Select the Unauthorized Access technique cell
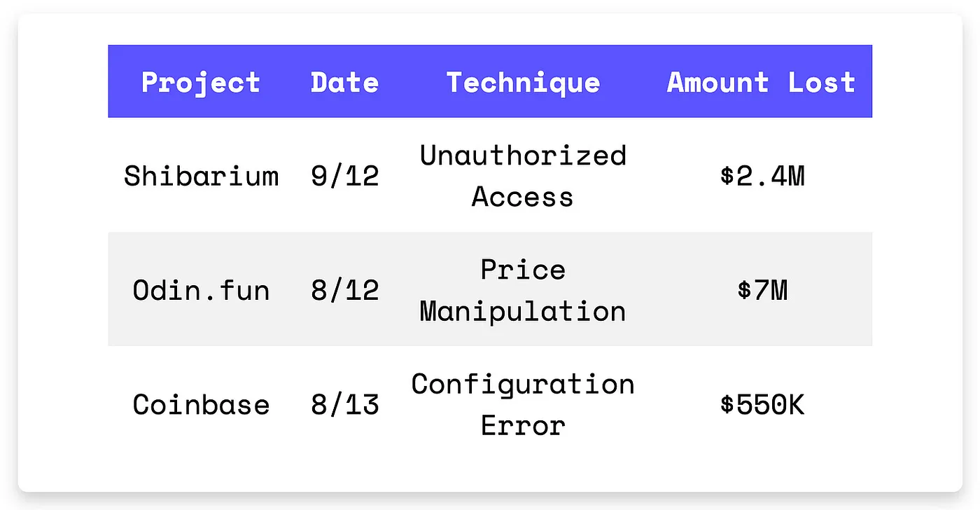 [x=523, y=175]
